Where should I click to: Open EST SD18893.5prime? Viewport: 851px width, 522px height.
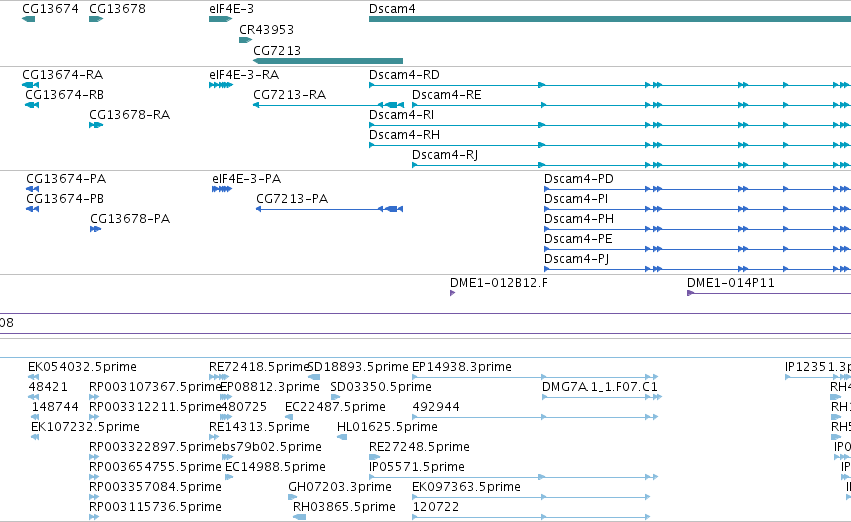tap(357, 367)
